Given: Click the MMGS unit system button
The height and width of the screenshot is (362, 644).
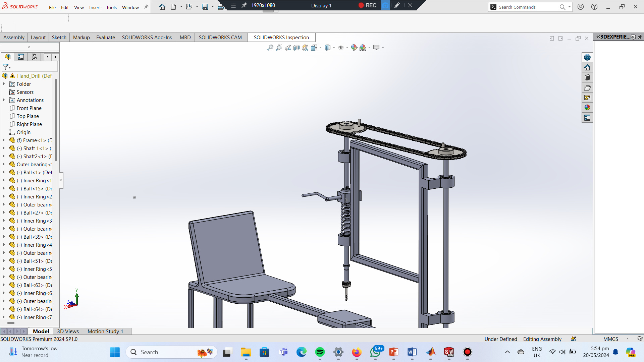Looking at the screenshot, I should pos(610,339).
